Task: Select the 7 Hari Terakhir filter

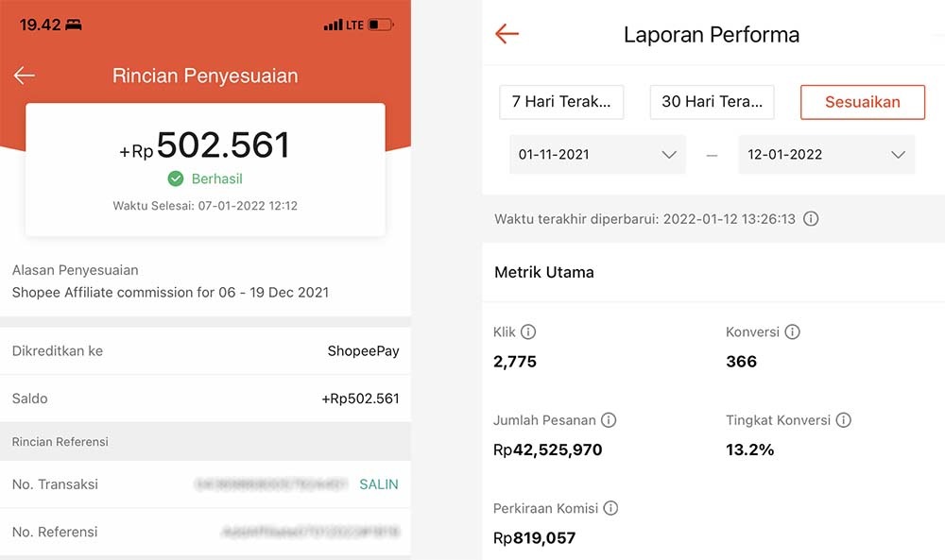Action: (x=561, y=102)
